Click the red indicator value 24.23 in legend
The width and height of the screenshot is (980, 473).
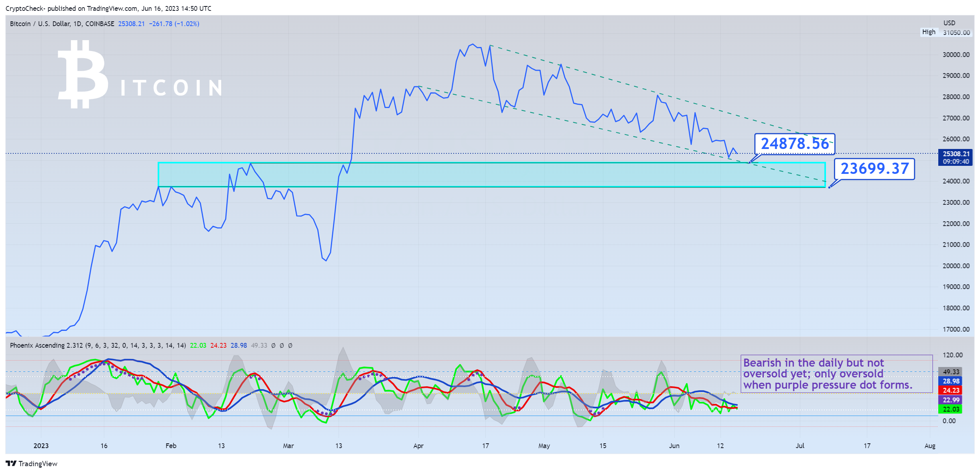coord(218,345)
